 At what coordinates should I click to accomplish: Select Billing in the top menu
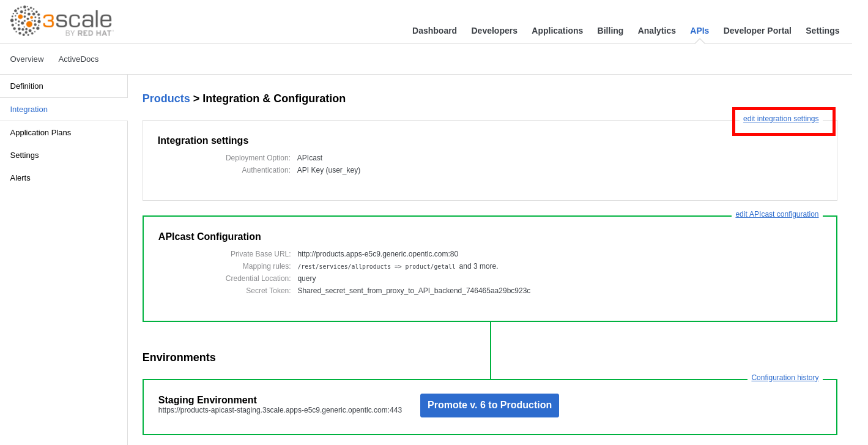coord(610,31)
